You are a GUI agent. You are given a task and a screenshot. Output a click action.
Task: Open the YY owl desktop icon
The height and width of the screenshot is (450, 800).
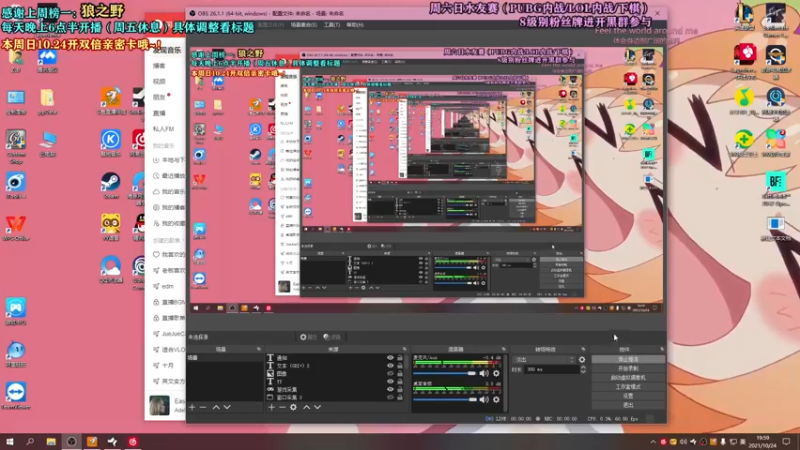pyautogui.click(x=111, y=227)
